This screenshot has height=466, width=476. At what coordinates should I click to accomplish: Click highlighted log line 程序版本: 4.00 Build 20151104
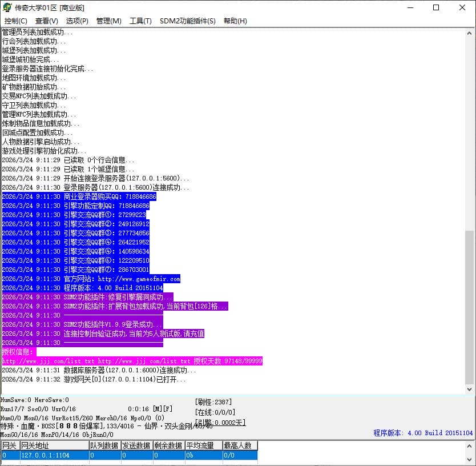(x=83, y=288)
